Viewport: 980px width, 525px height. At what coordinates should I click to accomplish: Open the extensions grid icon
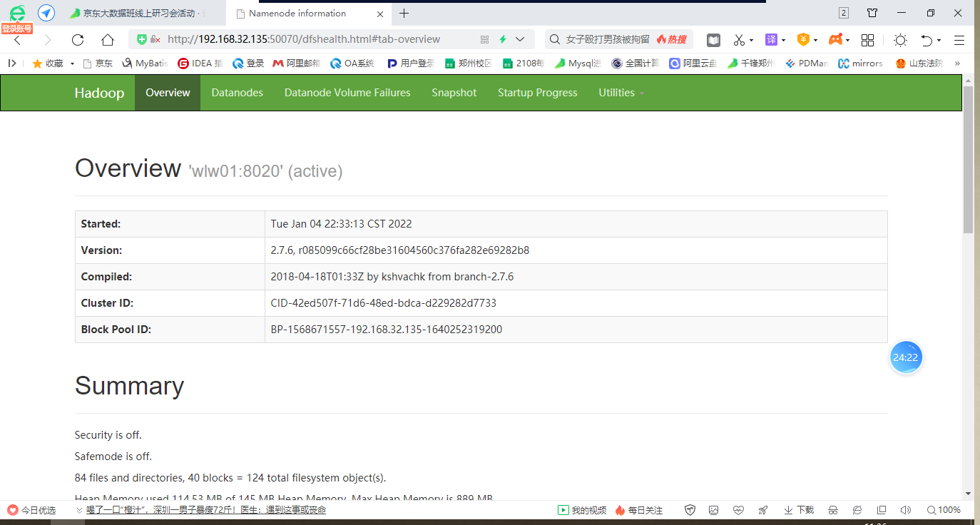(x=868, y=40)
